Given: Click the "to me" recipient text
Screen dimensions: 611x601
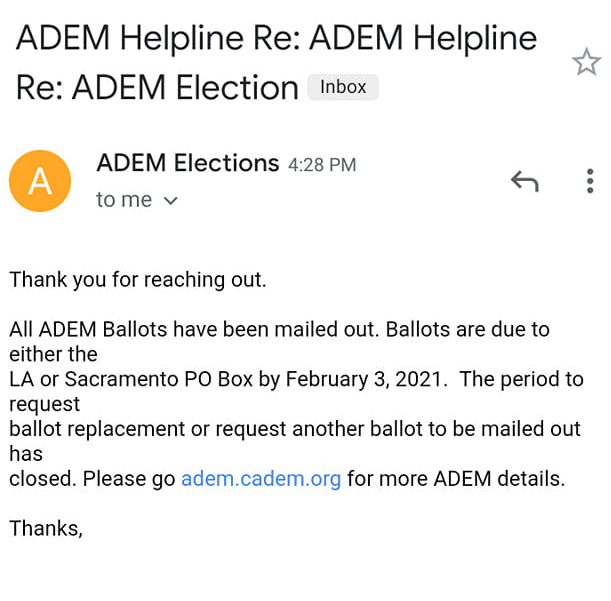Looking at the screenshot, I should pos(124,200).
